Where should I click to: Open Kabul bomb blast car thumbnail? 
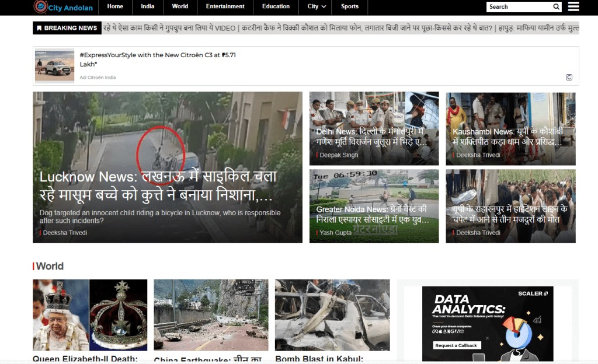[x=332, y=315]
